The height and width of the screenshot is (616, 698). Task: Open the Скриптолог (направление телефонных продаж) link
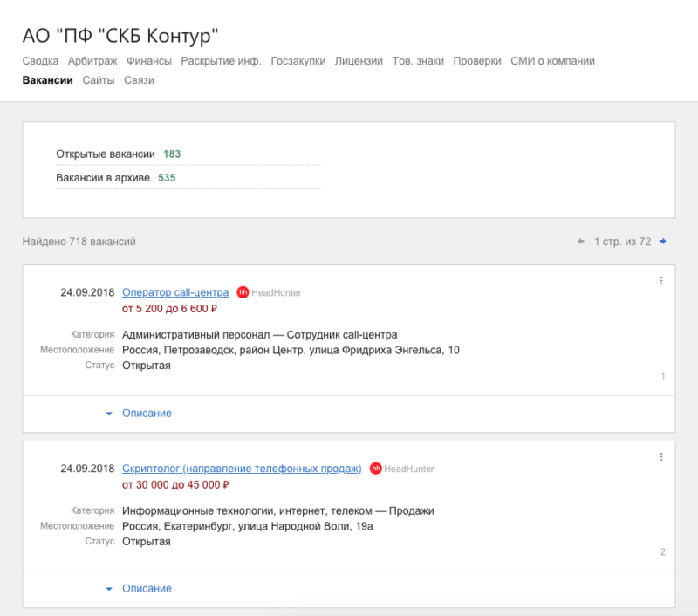(x=242, y=469)
